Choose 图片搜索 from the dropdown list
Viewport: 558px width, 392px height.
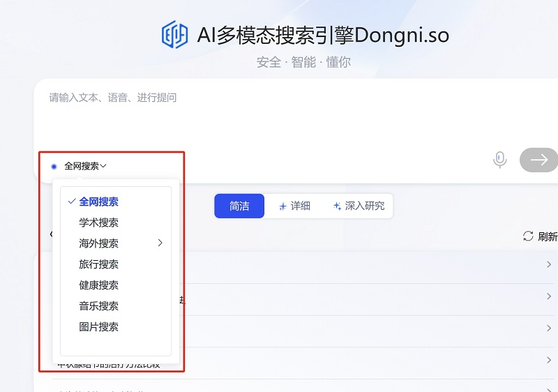coord(98,326)
